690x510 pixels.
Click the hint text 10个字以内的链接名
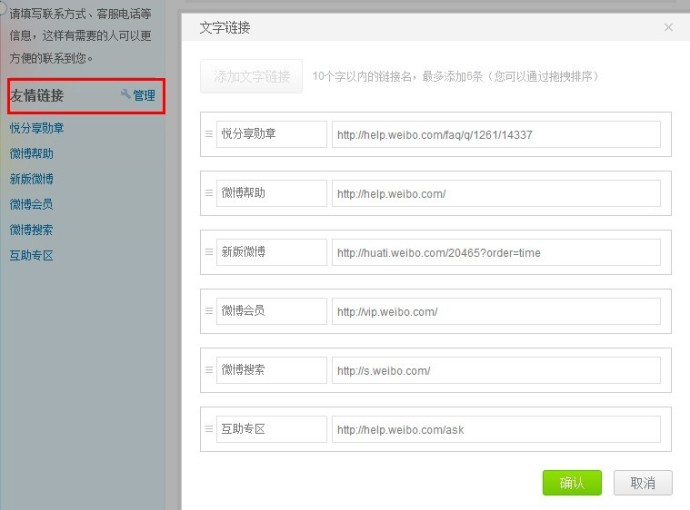point(362,77)
